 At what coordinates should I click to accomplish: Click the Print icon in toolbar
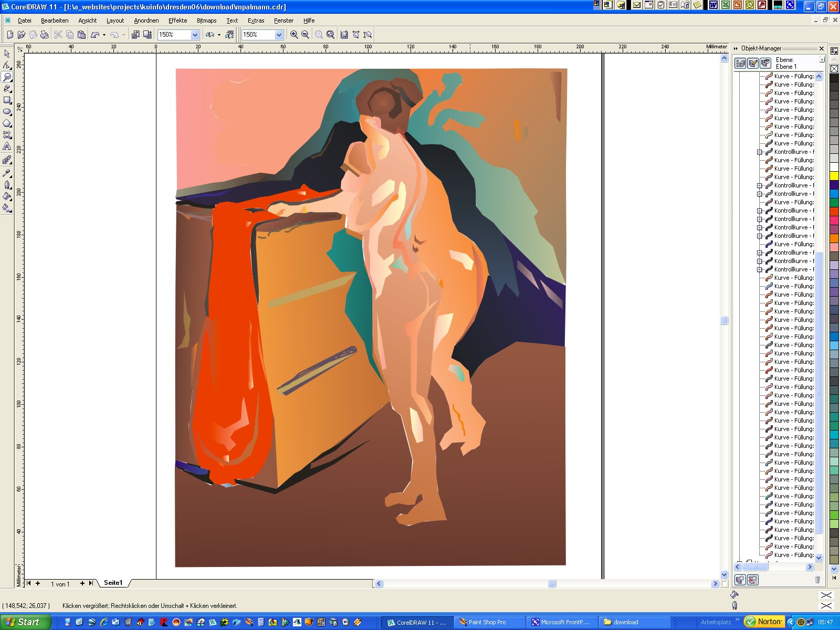coord(45,35)
